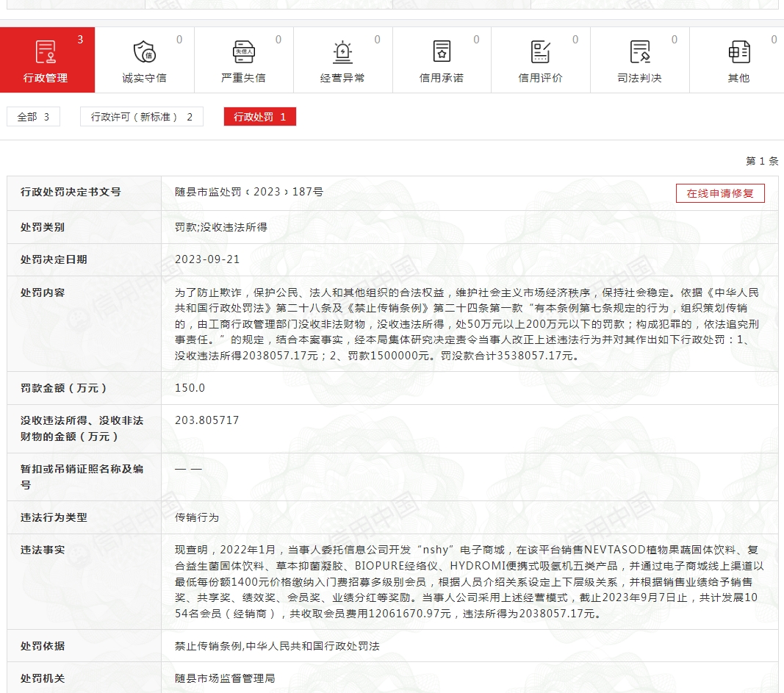Switch to the 全部 filter tab
784x693 pixels.
33,117
